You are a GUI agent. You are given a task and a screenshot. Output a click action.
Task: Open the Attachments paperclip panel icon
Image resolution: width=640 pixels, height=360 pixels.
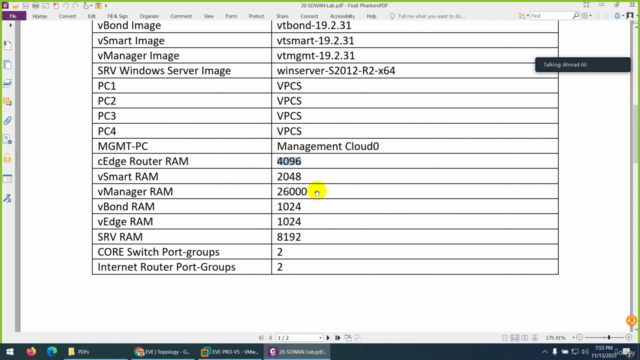tap(8, 120)
